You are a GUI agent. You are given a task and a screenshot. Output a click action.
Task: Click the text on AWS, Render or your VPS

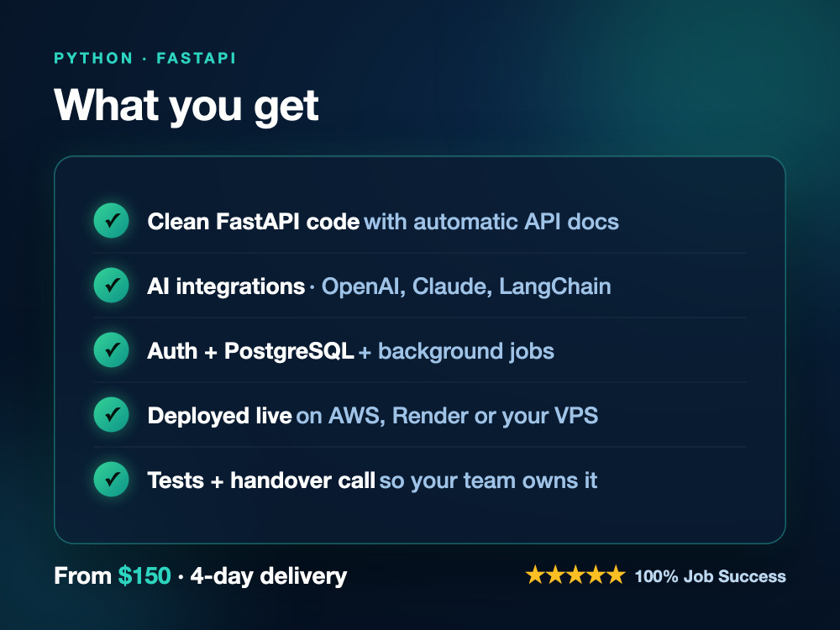click(447, 416)
